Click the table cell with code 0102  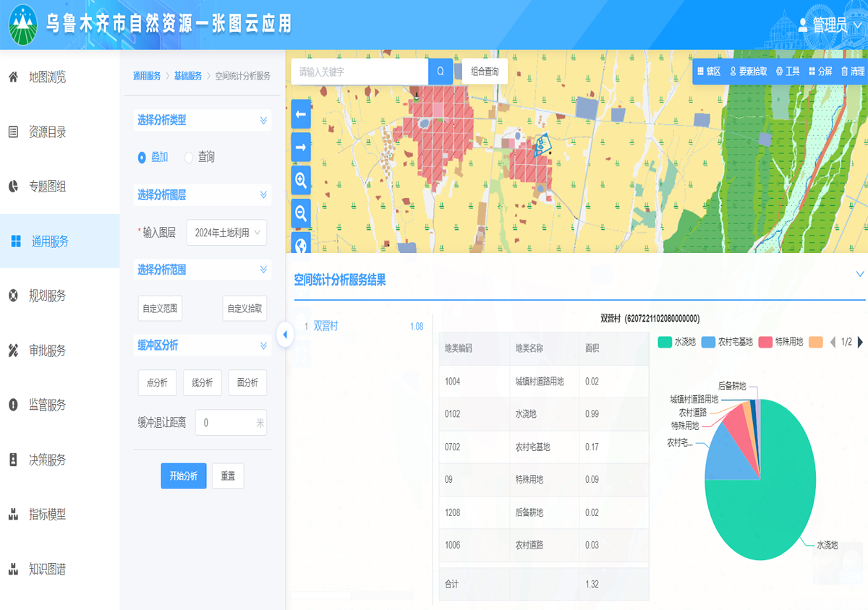pyautogui.click(x=475, y=414)
